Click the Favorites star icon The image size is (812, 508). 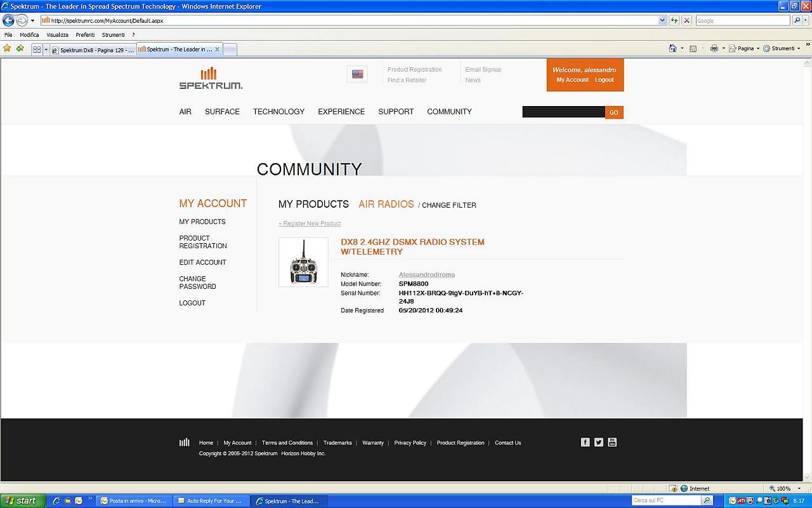coord(7,48)
